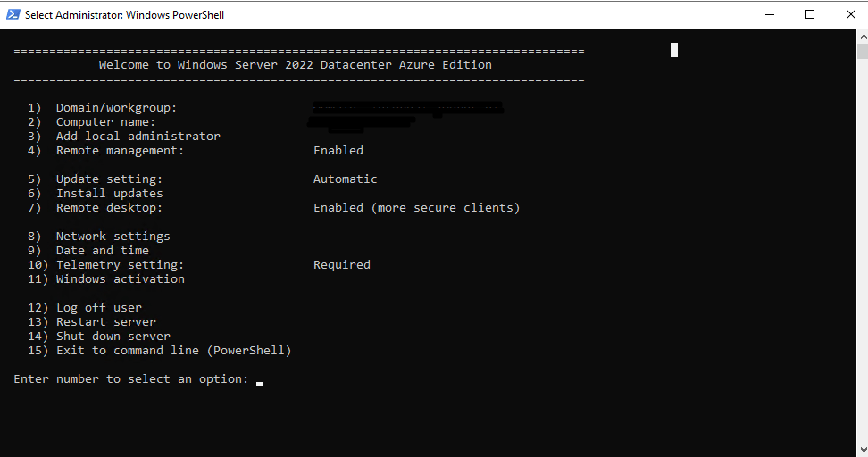Viewport: 868px width, 457px height.
Task: Close the Administrator PowerShell window
Action: click(x=851, y=15)
